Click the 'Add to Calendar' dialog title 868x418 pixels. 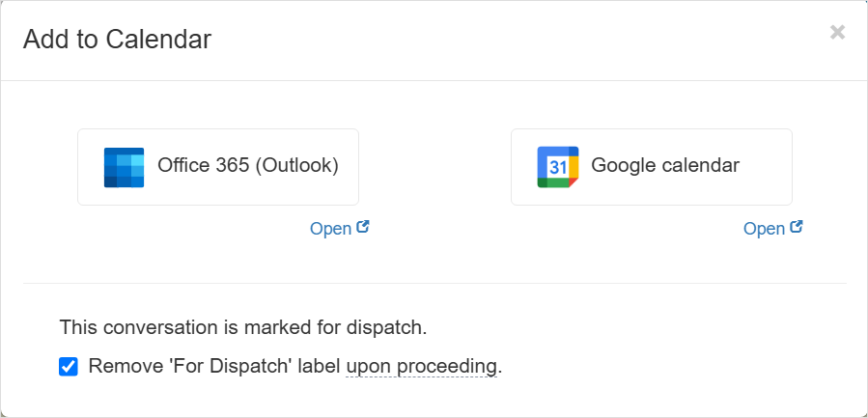coord(118,40)
